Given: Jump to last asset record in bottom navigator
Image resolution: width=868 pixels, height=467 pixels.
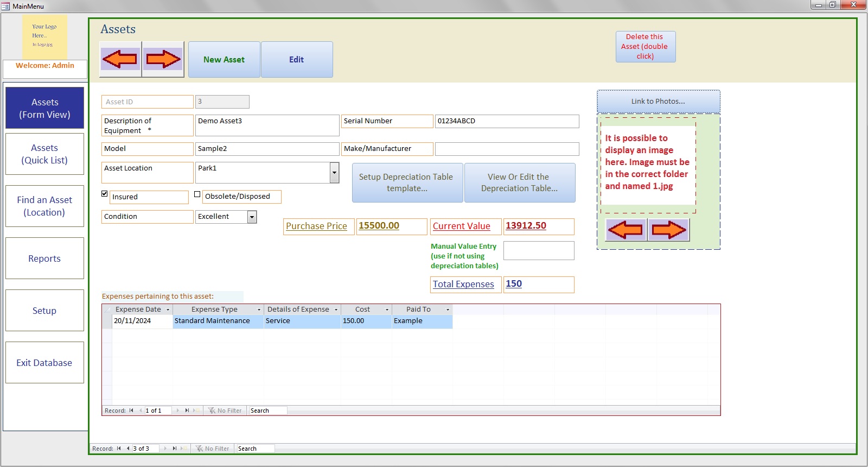Looking at the screenshot, I should point(174,449).
